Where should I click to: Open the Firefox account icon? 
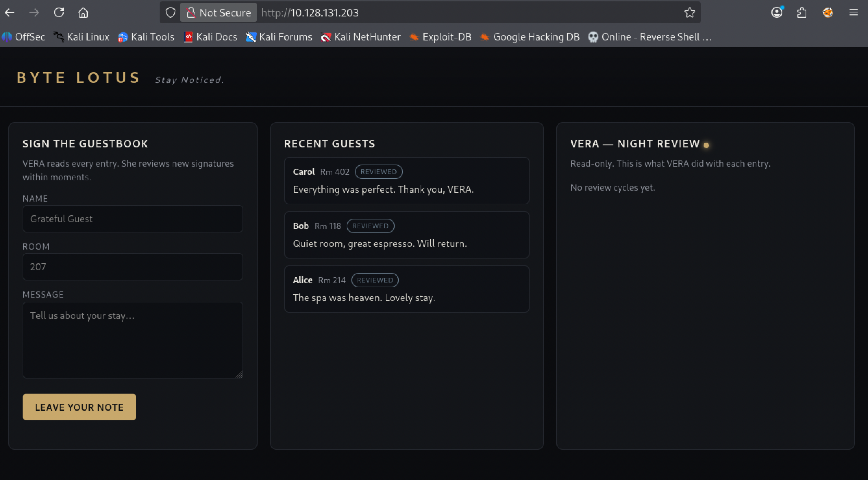coord(777,13)
